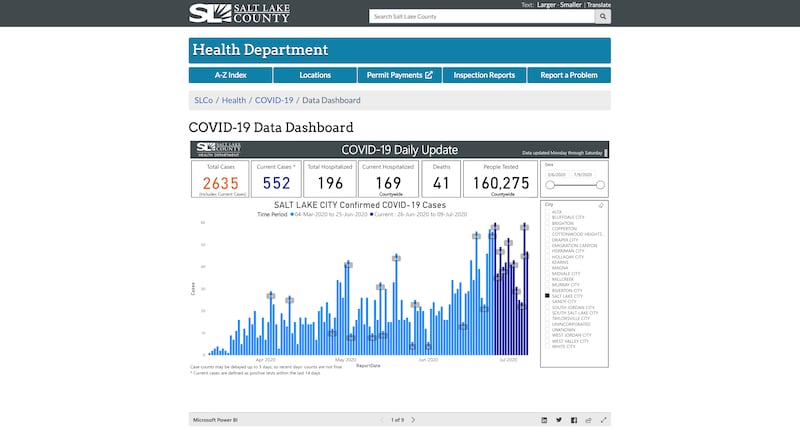Click the date range slider right handle
The image size is (800, 434).
pyautogui.click(x=600, y=185)
